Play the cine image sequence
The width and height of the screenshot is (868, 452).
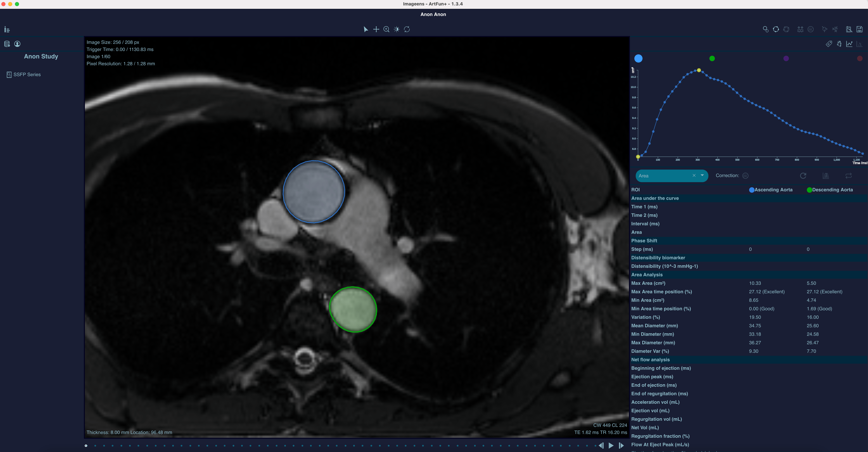611,446
